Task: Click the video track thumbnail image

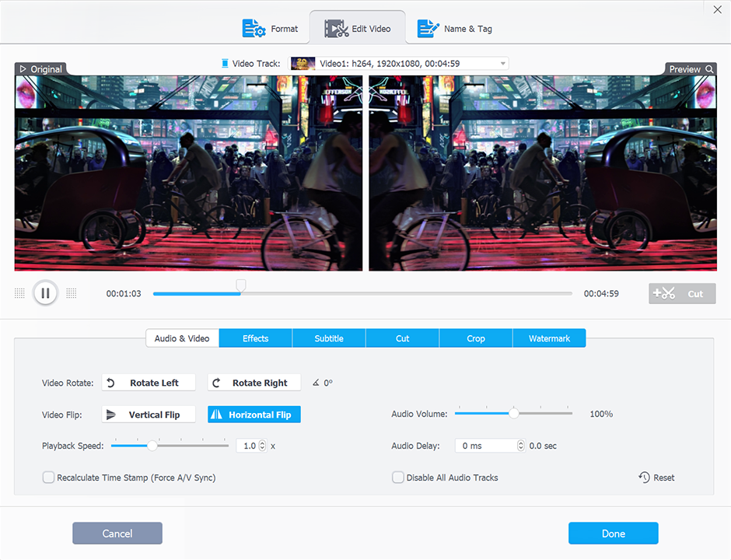Action: [x=303, y=64]
